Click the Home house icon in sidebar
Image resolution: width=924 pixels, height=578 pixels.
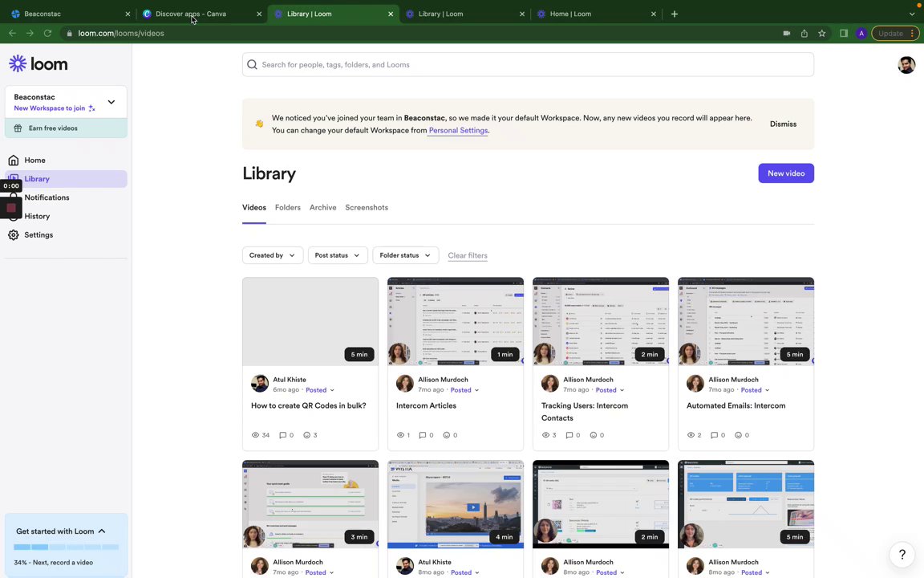(x=14, y=160)
